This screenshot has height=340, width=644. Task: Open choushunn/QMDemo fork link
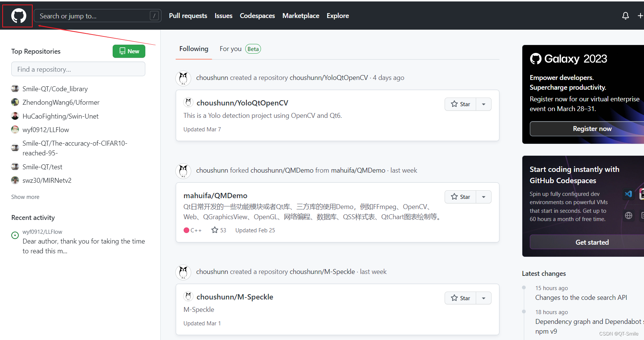[x=282, y=170]
